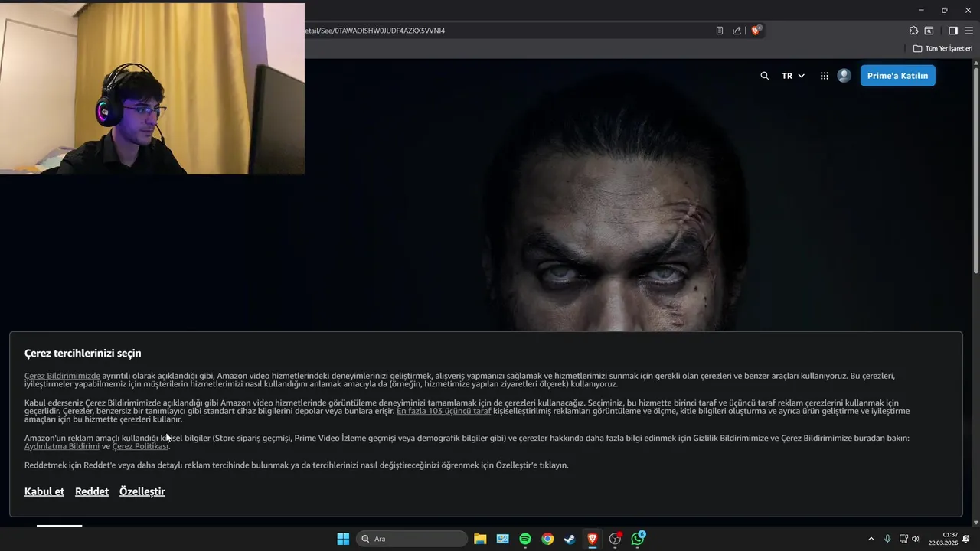Open the user profile avatar
The width and height of the screenshot is (980, 551).
pyautogui.click(x=844, y=76)
